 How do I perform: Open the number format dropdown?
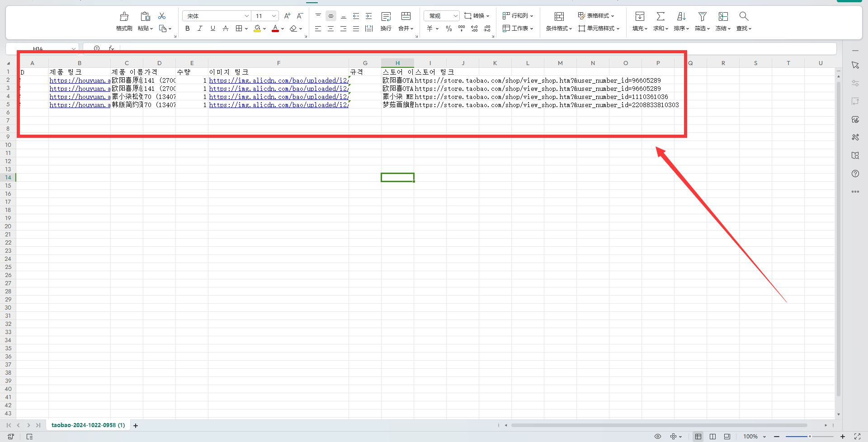point(455,16)
